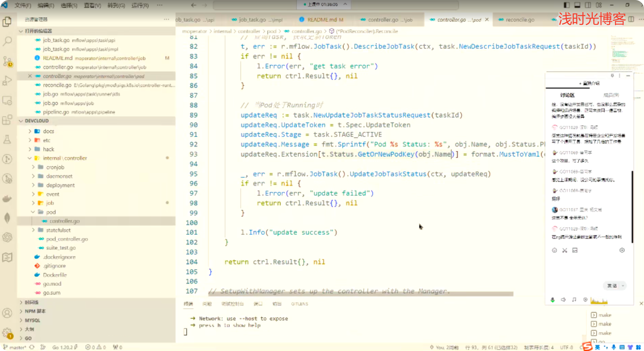The height and width of the screenshot is (351, 644).
Task: Toggle the bottom panel layout button
Action: [x=577, y=5]
